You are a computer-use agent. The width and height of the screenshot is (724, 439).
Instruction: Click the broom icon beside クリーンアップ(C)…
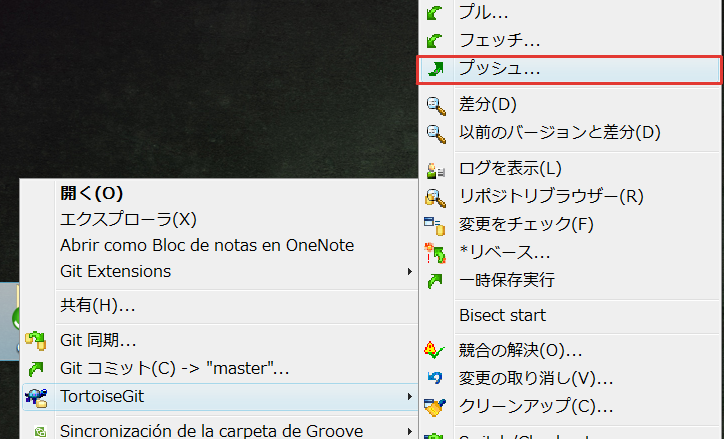[435, 407]
